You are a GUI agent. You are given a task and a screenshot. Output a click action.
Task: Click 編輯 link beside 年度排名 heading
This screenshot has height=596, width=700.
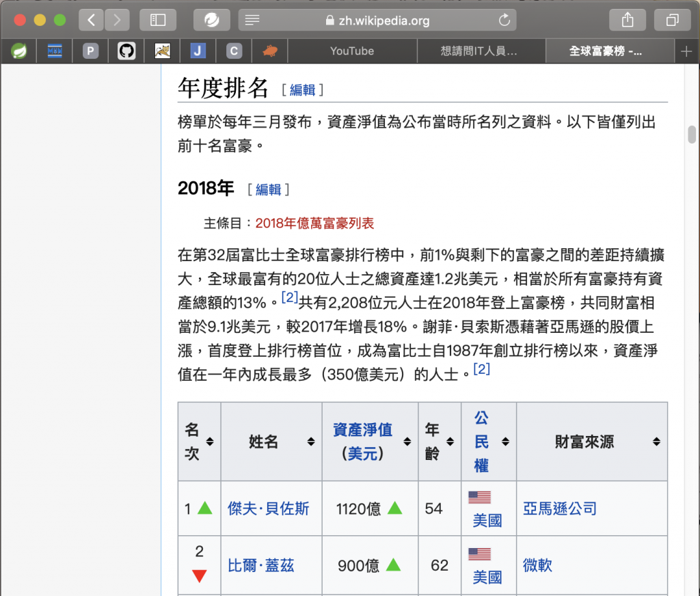(302, 90)
